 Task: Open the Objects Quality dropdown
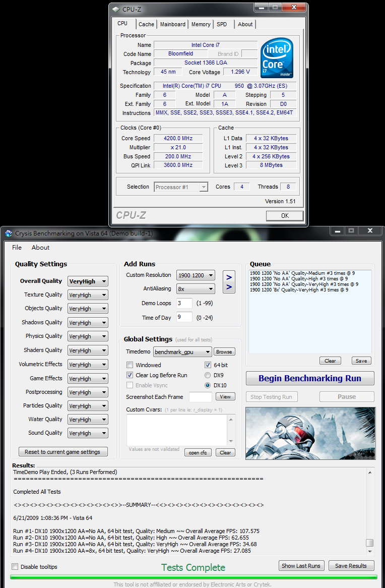(x=88, y=309)
